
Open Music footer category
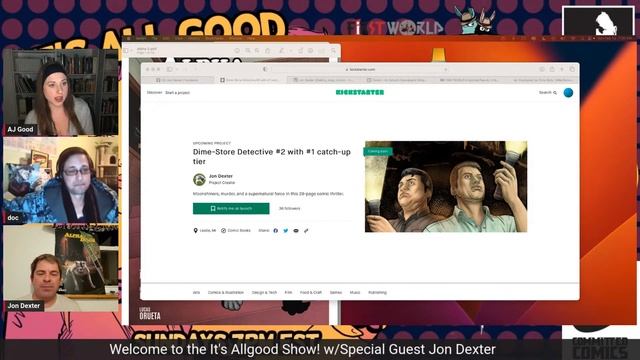[x=355, y=293]
